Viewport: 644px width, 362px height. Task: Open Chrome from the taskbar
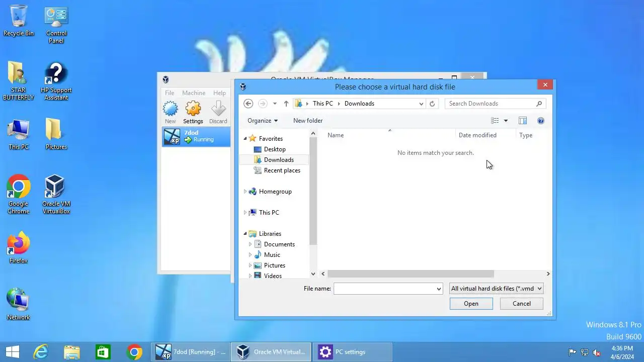click(x=134, y=352)
